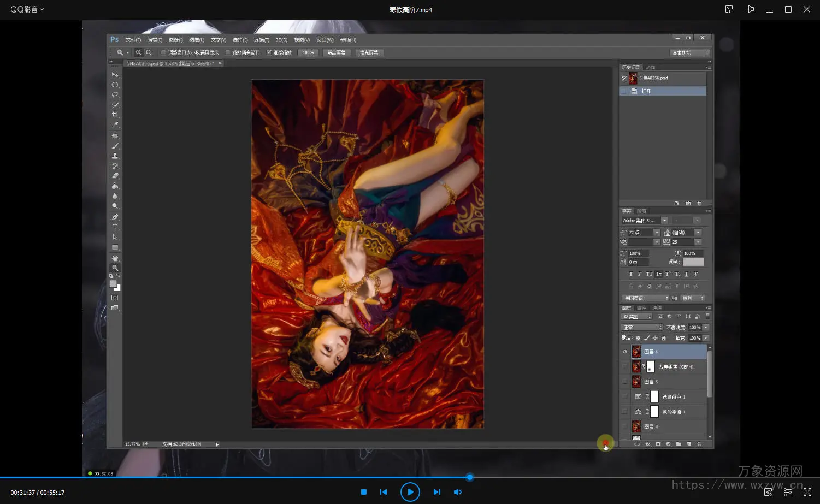The image size is (820, 504).
Task: Click the character color swatch
Action: tap(693, 262)
